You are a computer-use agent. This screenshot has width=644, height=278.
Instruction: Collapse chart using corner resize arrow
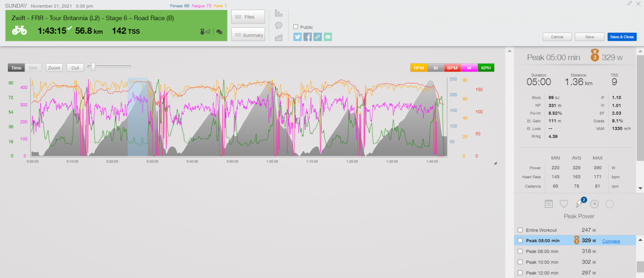pyautogui.click(x=495, y=163)
